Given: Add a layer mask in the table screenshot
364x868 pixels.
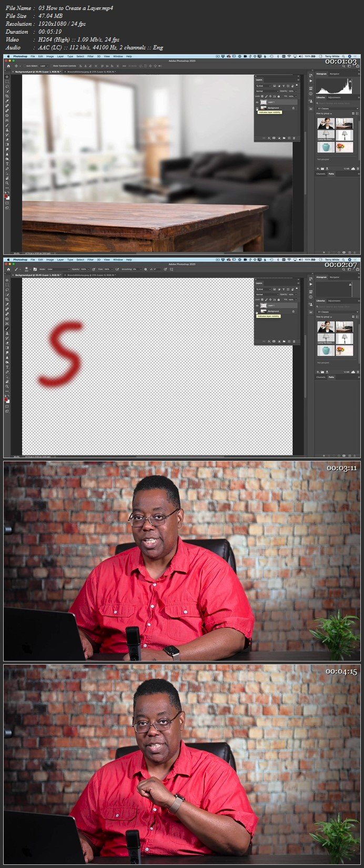Looking at the screenshot, I should (274, 138).
